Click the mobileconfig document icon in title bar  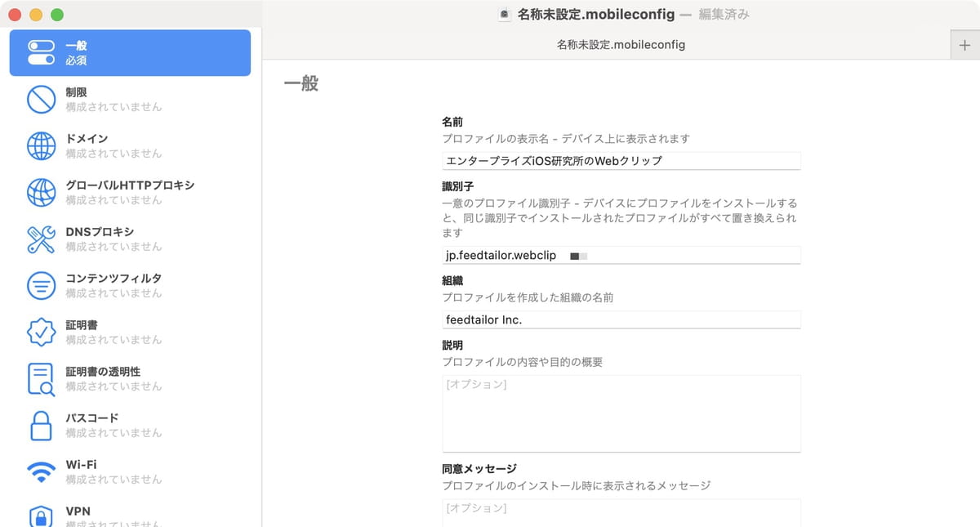click(x=505, y=14)
